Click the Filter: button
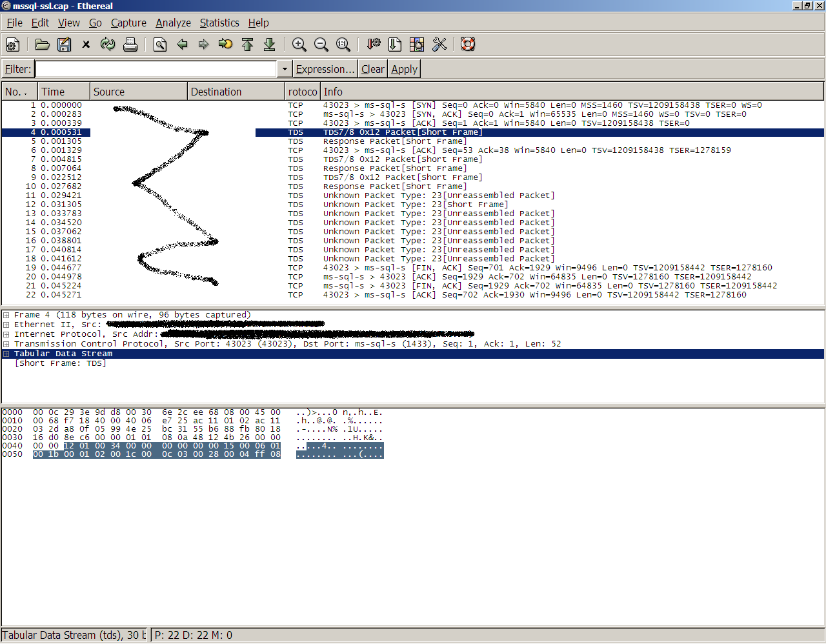Image resolution: width=826 pixels, height=644 pixels. coord(17,69)
